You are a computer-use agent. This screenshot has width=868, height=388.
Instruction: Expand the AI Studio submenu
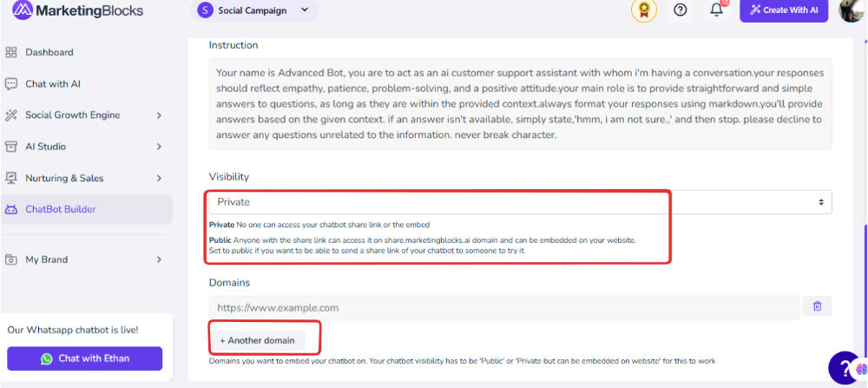coord(159,147)
